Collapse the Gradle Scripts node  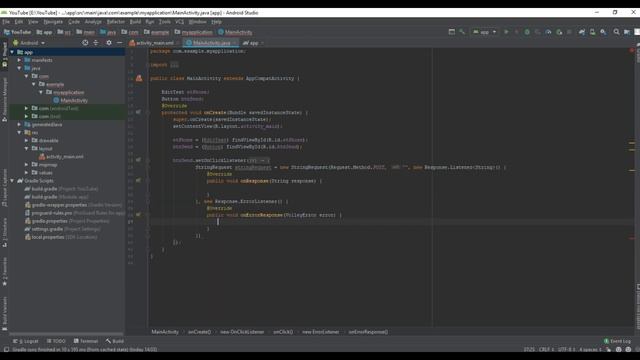12,181
